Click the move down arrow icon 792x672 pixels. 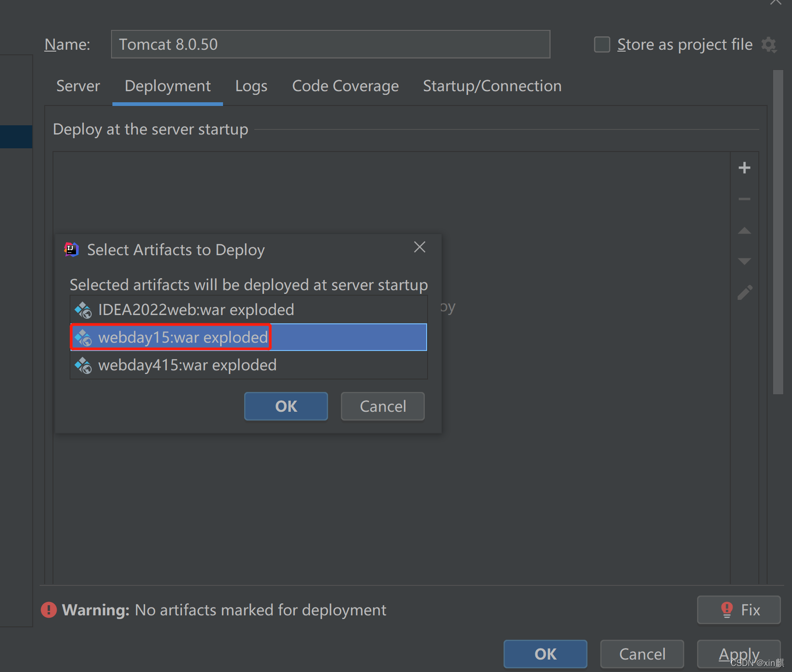coord(744,261)
